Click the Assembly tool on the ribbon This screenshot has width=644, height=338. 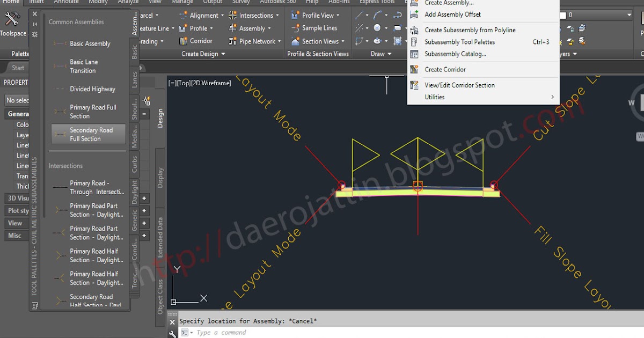click(x=251, y=28)
